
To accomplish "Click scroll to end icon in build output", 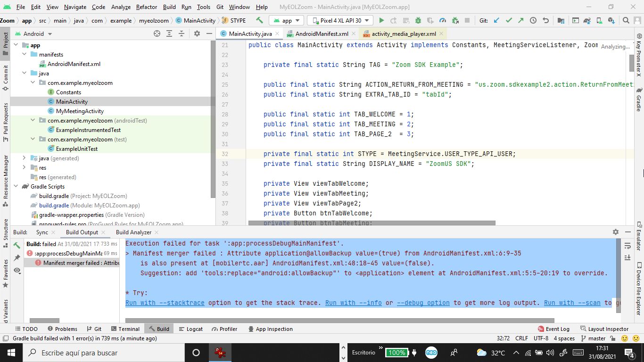I will (627, 257).
